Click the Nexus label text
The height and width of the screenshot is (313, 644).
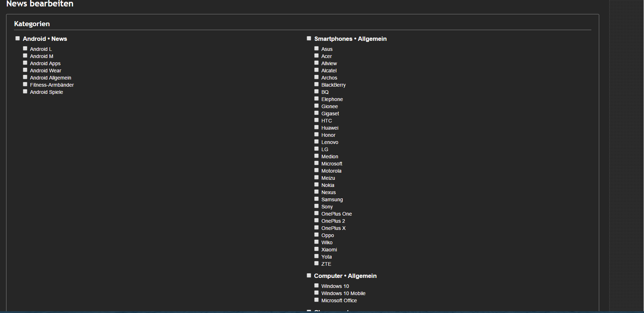328,192
